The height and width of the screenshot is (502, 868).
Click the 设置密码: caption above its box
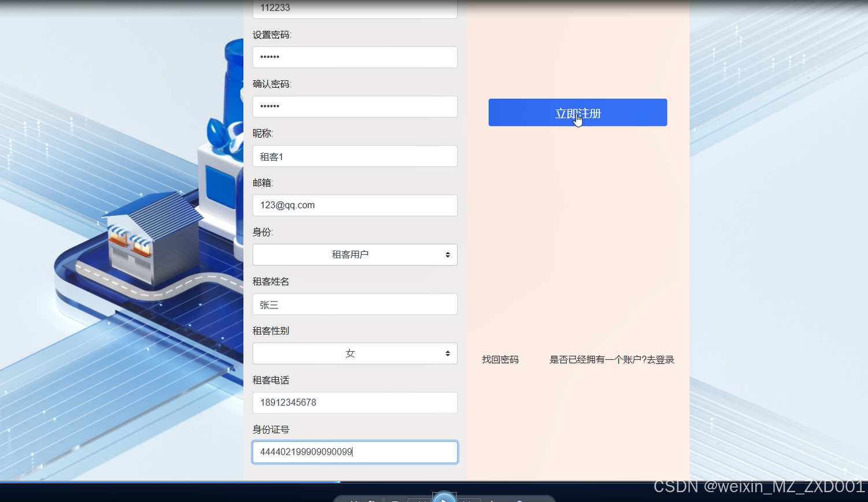point(272,35)
